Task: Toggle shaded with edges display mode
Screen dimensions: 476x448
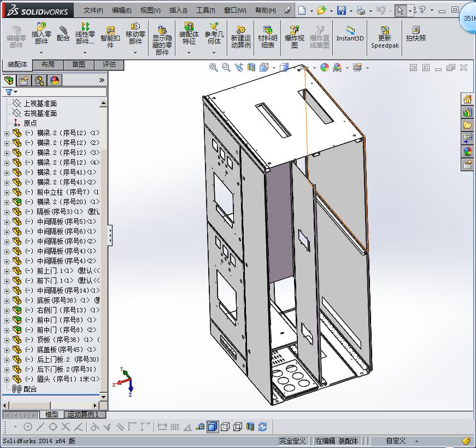Action: pyautogui.click(x=213, y=427)
